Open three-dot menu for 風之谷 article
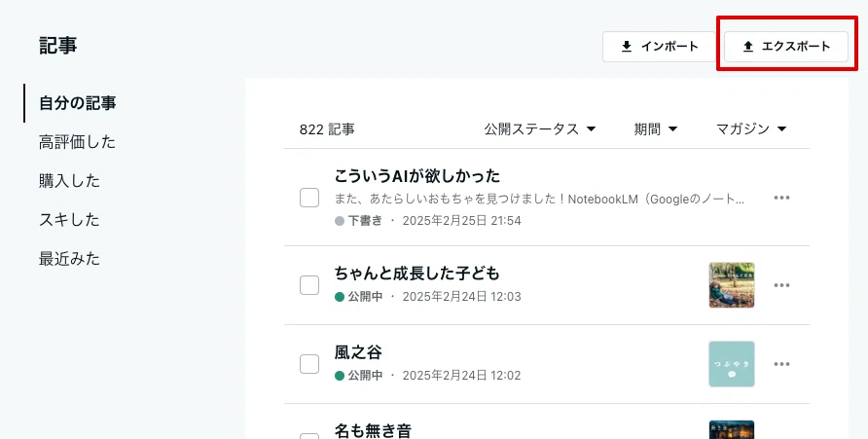 781,364
